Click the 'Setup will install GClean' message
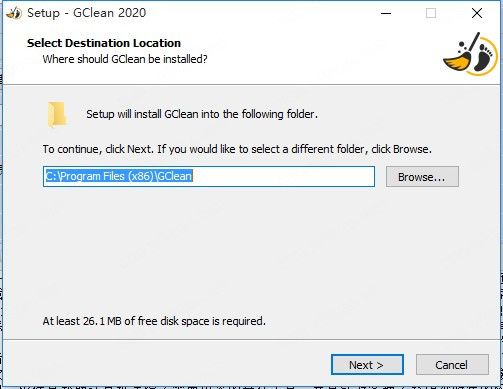 (x=202, y=114)
